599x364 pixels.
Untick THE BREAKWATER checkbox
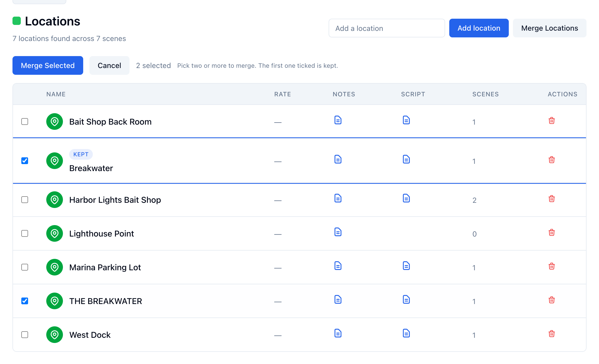25,301
